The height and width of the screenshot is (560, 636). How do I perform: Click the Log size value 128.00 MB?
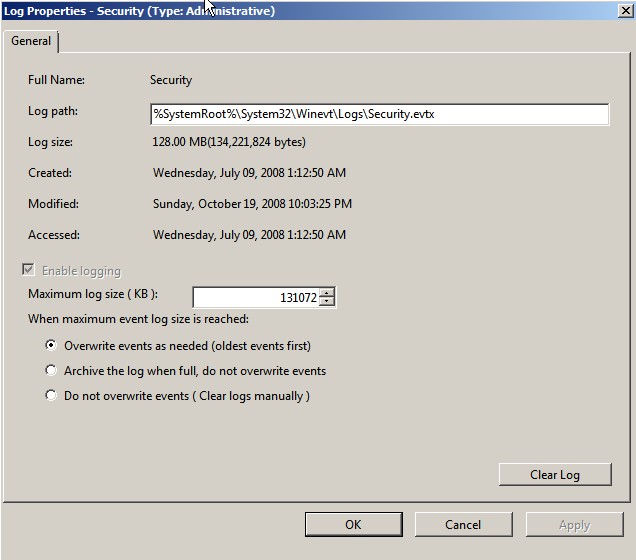pyautogui.click(x=229, y=142)
